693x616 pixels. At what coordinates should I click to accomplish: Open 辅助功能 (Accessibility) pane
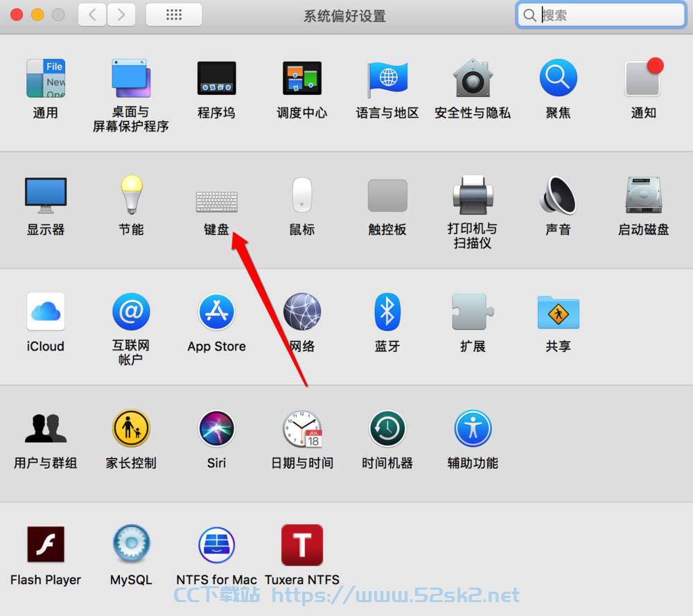473,428
